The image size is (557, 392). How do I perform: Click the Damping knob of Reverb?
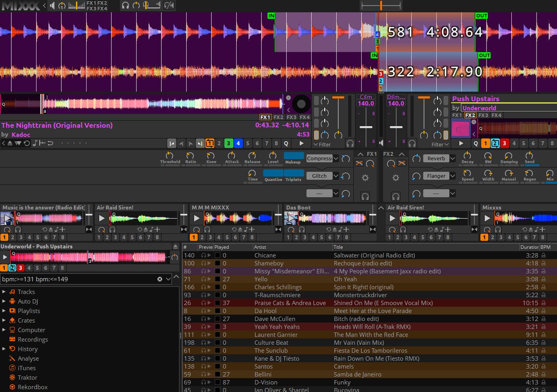coord(509,155)
